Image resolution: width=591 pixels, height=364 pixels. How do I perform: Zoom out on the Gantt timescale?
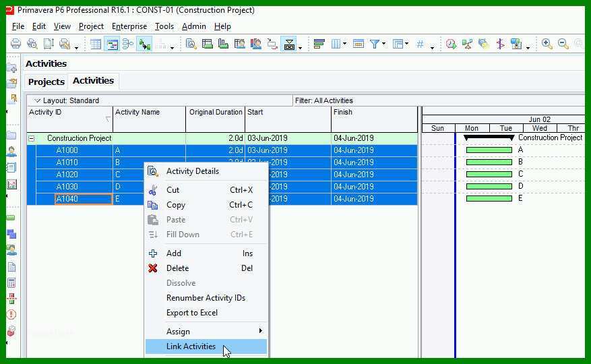[x=563, y=44]
